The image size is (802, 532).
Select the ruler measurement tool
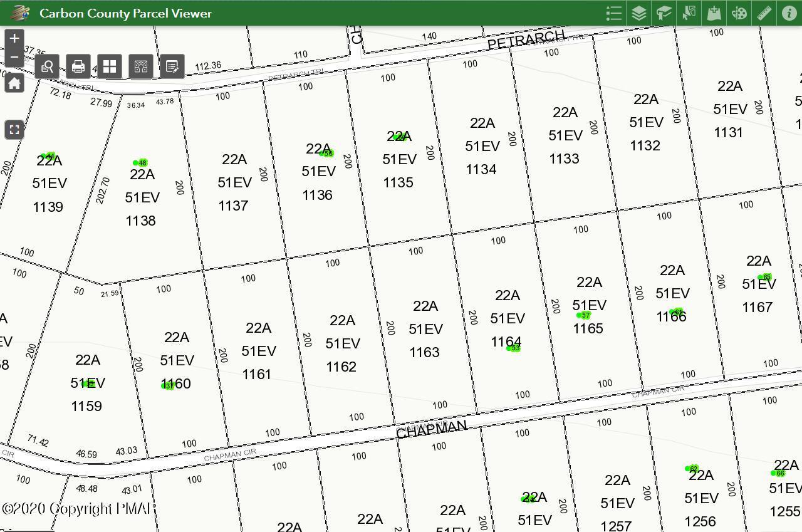[x=764, y=13]
